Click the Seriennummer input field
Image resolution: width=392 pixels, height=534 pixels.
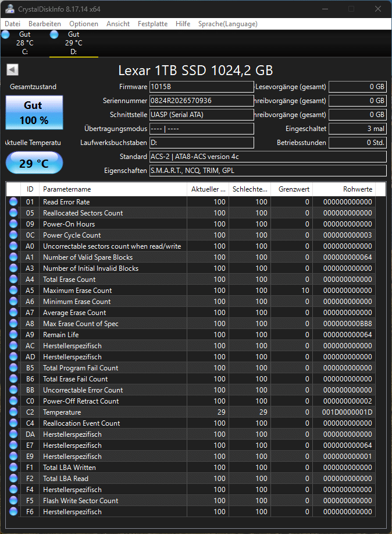point(201,101)
